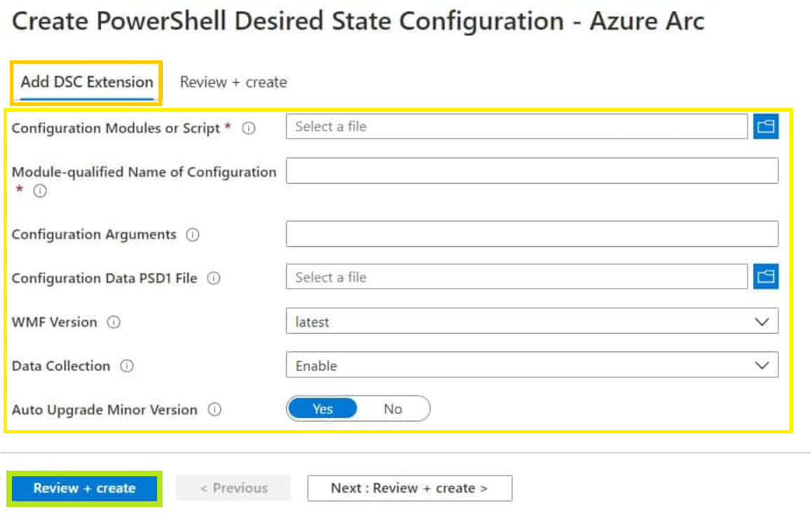The height and width of the screenshot is (519, 812).
Task: Focus the Module-qualified Name of Configuration field
Action: [532, 170]
